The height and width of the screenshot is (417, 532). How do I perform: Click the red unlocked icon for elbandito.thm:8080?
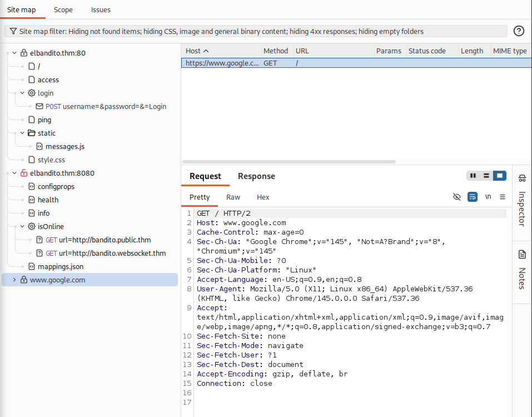tap(24, 173)
